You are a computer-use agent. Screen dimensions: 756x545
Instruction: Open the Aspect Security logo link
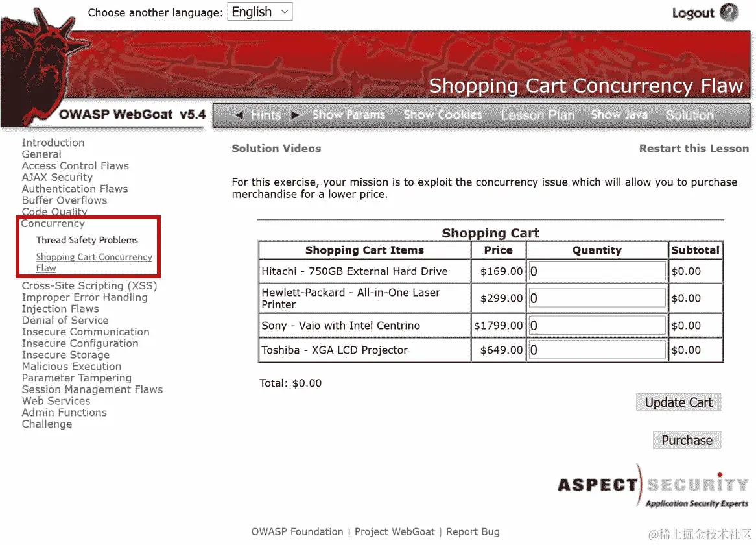[653, 486]
